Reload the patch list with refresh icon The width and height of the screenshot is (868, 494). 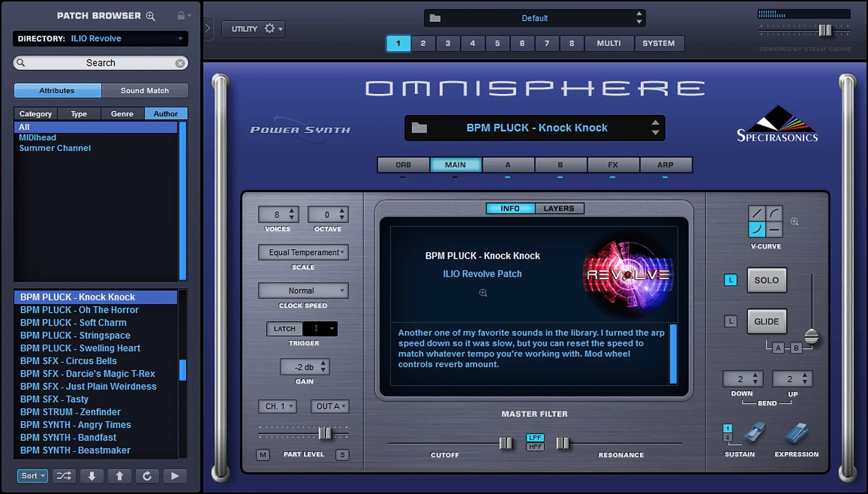tap(148, 476)
